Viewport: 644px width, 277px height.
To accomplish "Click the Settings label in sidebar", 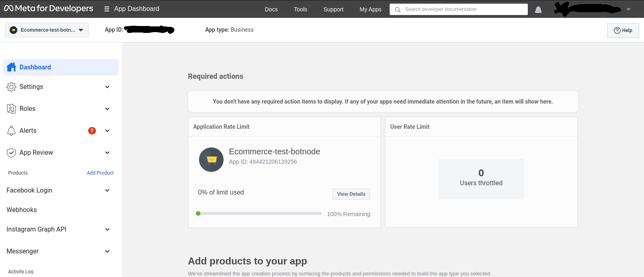I will tap(31, 87).
